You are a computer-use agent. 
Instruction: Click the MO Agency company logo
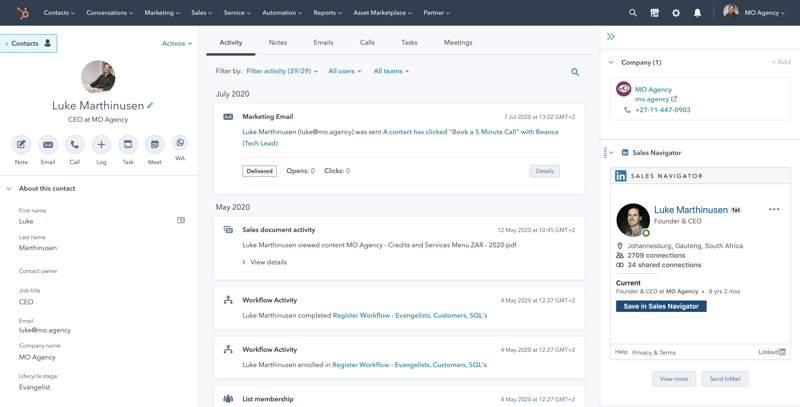pyautogui.click(x=623, y=89)
